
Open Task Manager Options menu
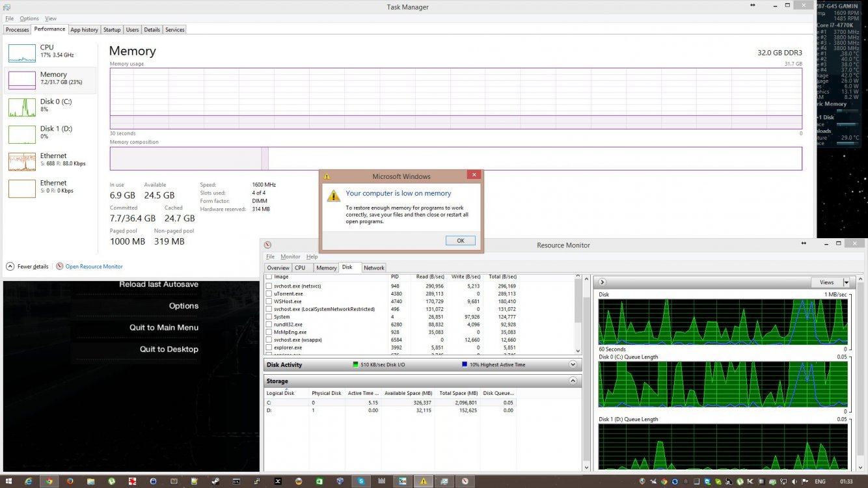[x=29, y=19]
